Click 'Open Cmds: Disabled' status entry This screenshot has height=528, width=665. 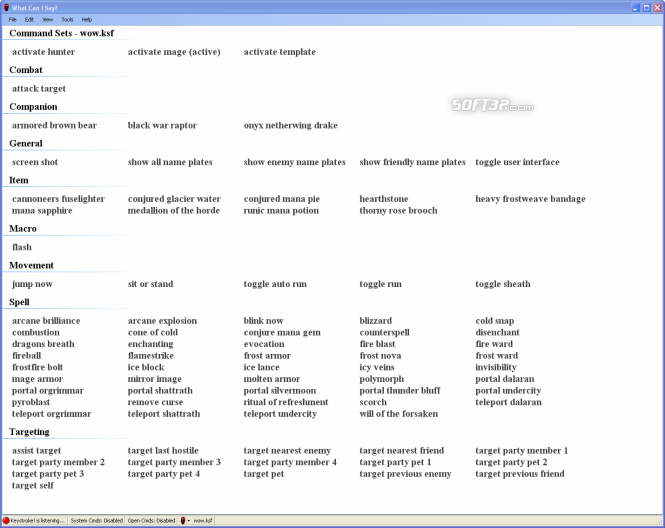pyautogui.click(x=151, y=520)
